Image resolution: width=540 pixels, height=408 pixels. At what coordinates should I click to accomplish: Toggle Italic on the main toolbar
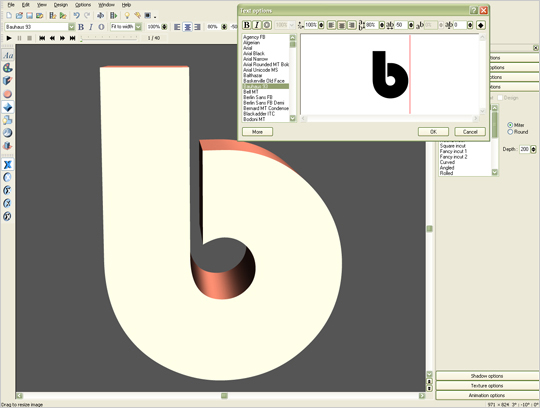(x=91, y=27)
